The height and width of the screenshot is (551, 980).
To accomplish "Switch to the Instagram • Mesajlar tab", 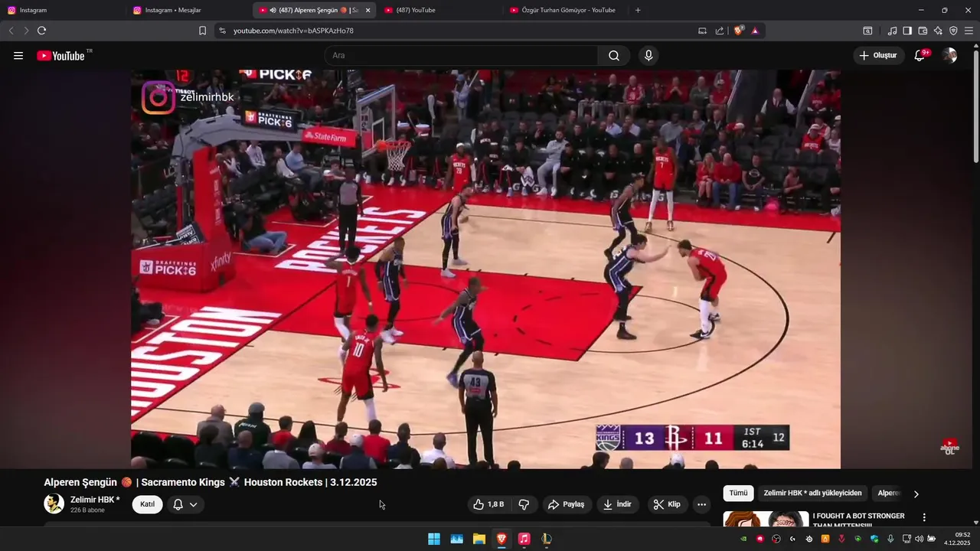I will (188, 10).
